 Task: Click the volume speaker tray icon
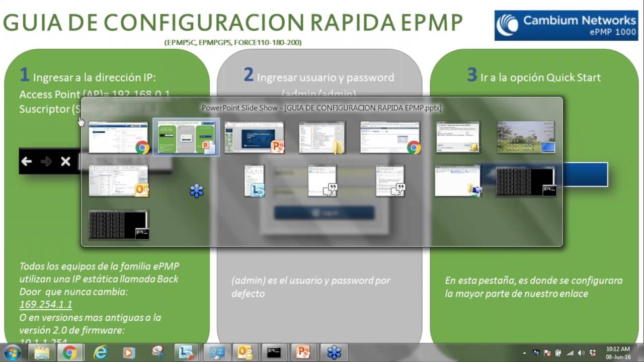pyautogui.click(x=581, y=353)
